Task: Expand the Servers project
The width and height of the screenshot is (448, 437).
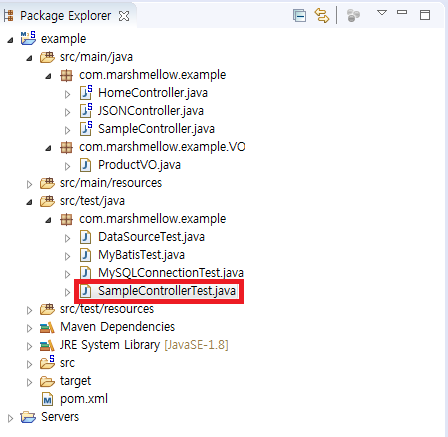Action: [10, 418]
